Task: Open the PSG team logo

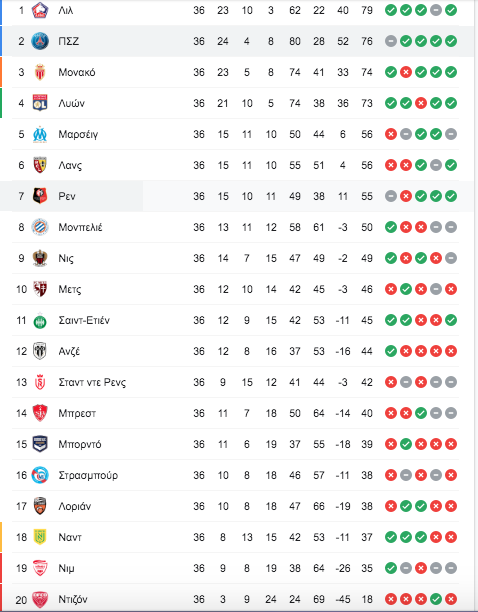Action: click(x=40, y=41)
